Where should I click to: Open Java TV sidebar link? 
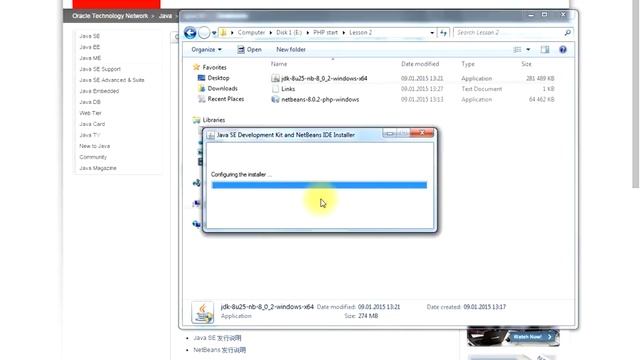(89, 136)
